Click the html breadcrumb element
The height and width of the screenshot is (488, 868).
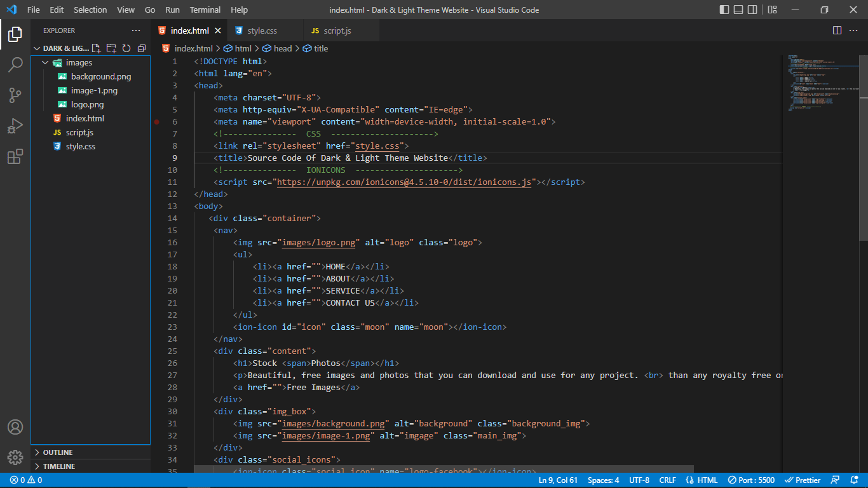click(x=237, y=48)
